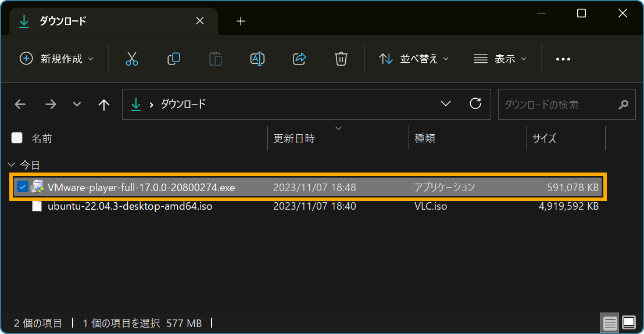Click the 新規作成 button

click(x=56, y=59)
